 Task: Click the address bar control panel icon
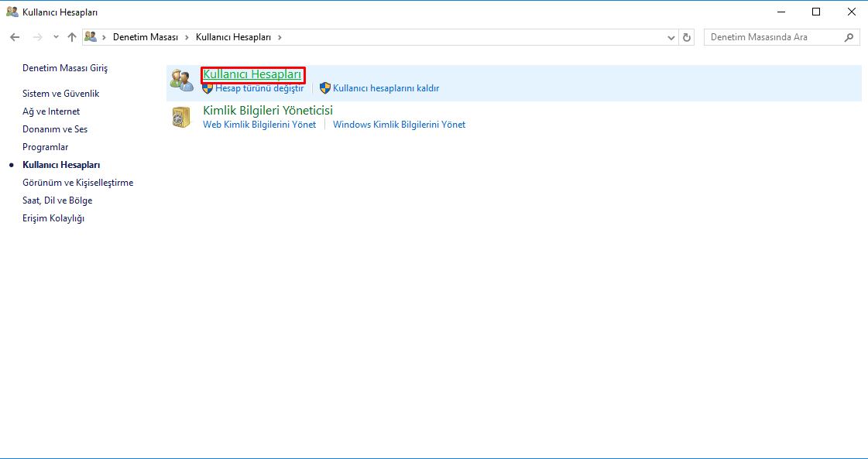click(91, 37)
